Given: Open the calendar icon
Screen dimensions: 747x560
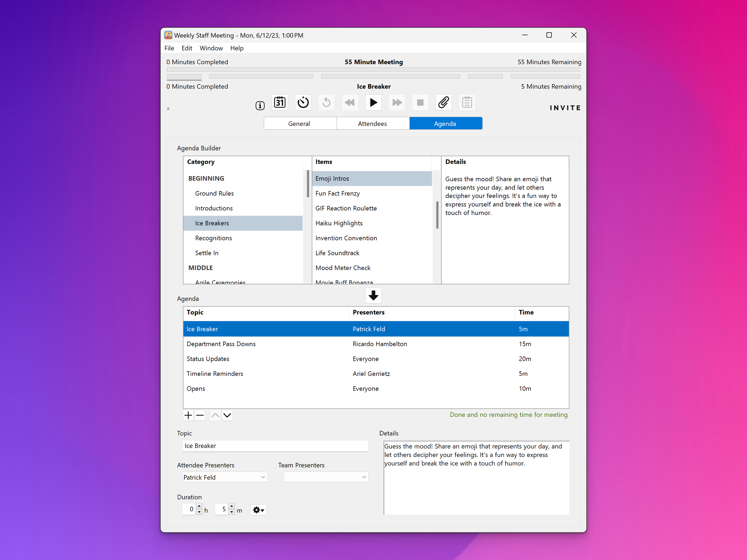Looking at the screenshot, I should tap(280, 102).
